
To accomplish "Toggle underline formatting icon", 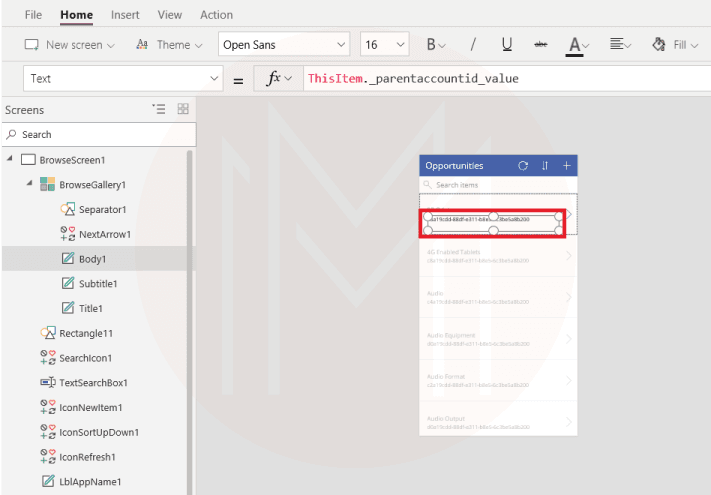I will coord(506,44).
